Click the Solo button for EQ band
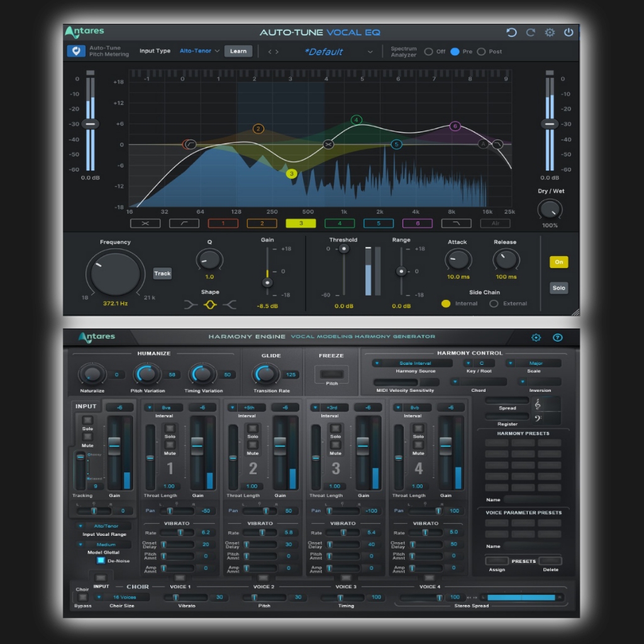Screen dimensions: 644x644 coord(558,288)
